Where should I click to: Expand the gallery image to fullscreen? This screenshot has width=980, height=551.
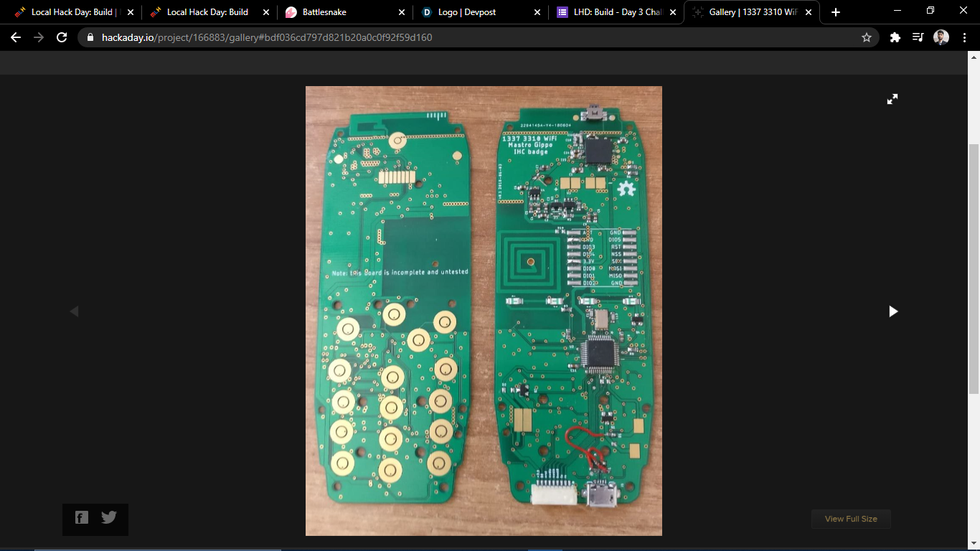pos(892,99)
